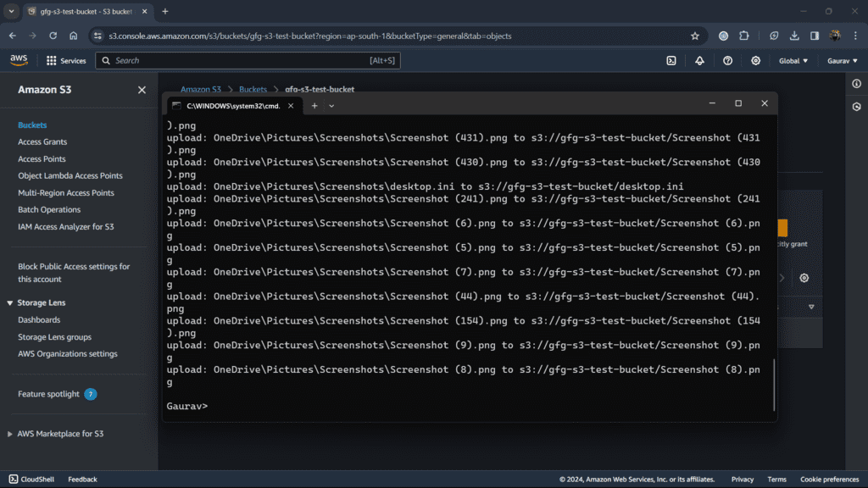Open IAM Access Analyzer for S3
The image size is (868, 488).
click(66, 226)
